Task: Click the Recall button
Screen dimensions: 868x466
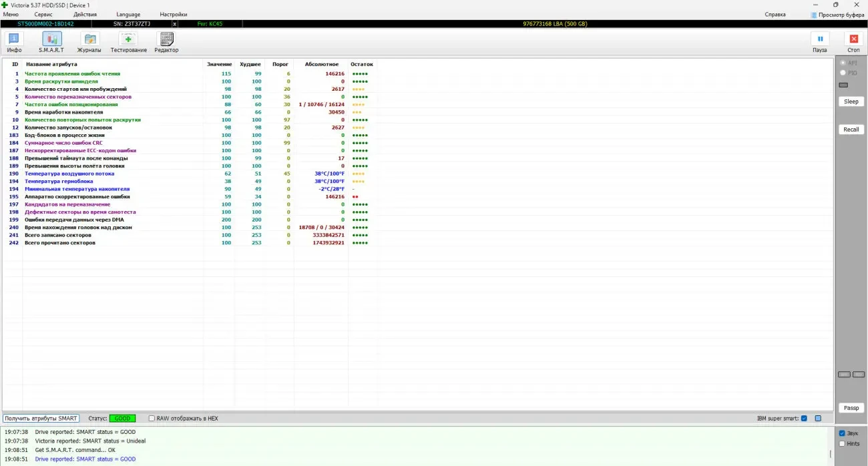Action: click(x=851, y=130)
